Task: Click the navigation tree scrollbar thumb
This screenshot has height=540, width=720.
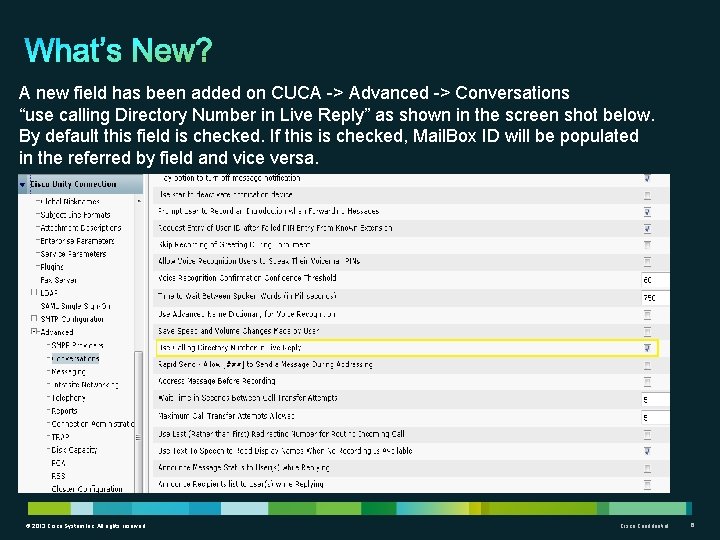Action: (138, 422)
